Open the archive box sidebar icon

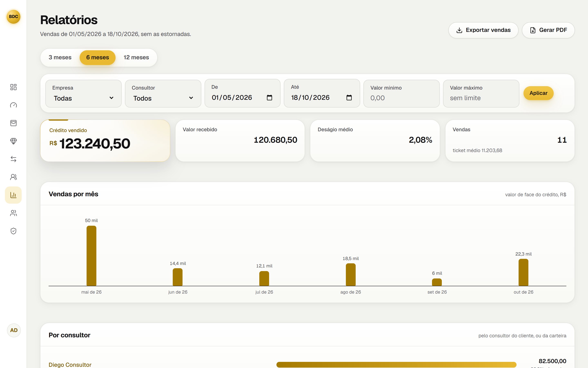click(x=13, y=123)
